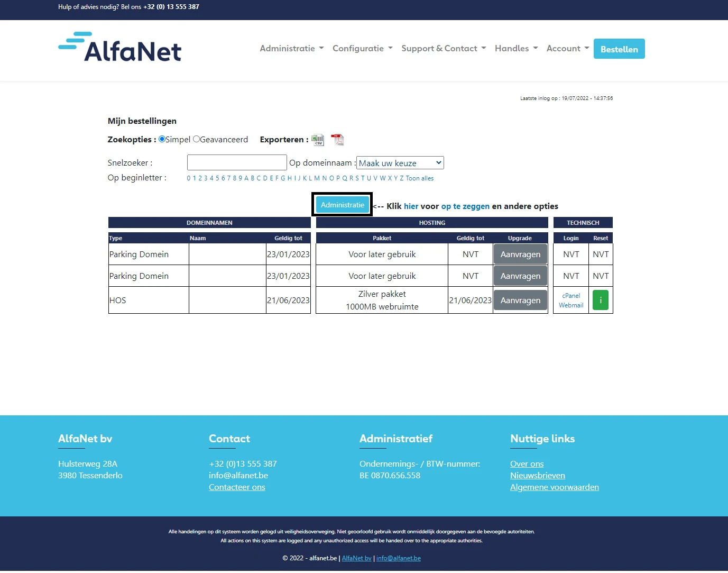Image resolution: width=728 pixels, height=573 pixels.
Task: Click the Bestellen button
Action: [619, 49]
